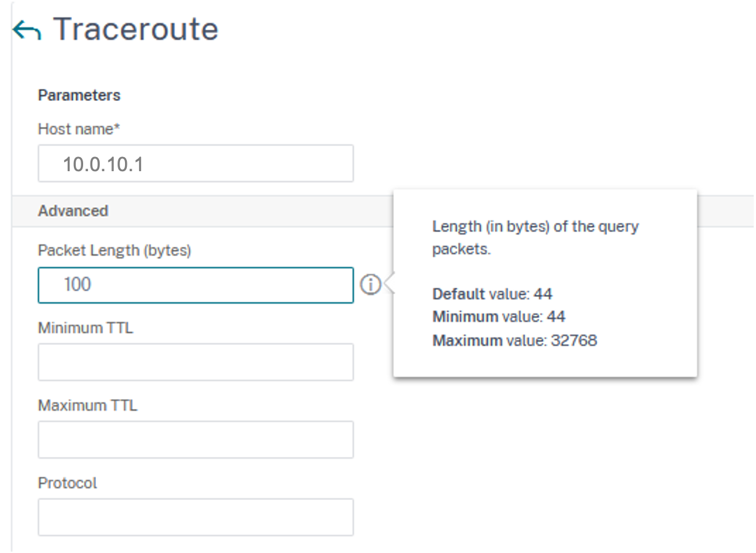
Task: Click 'Default value: 44' in tooltip
Action: click(493, 294)
